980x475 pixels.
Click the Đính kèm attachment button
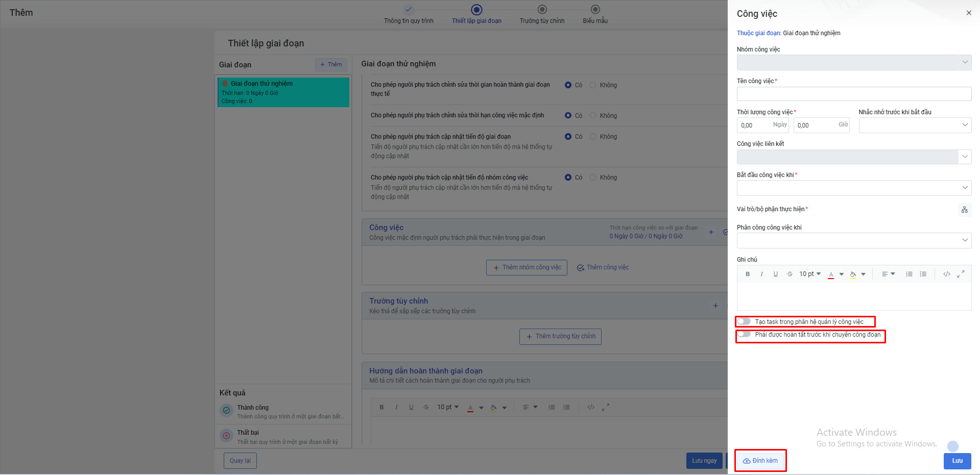pyautogui.click(x=760, y=461)
